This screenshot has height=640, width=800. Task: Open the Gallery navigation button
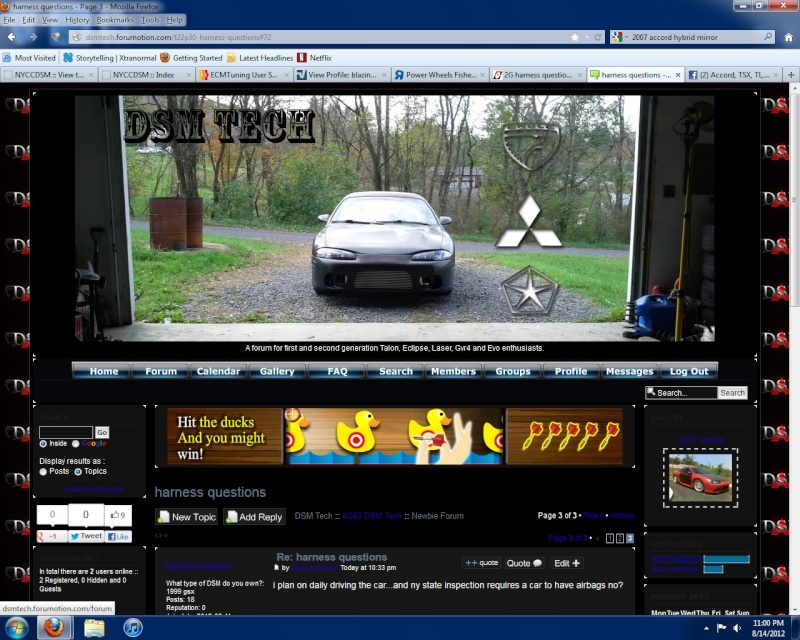pos(277,371)
